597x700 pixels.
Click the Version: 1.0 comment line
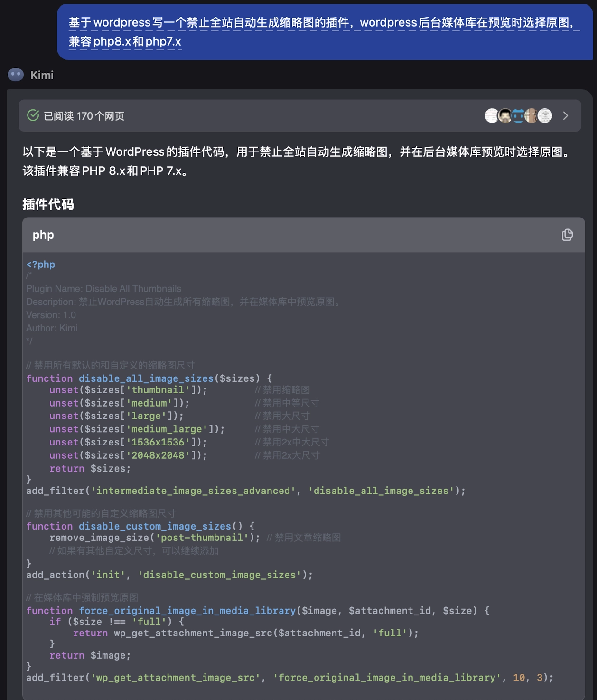(x=51, y=315)
